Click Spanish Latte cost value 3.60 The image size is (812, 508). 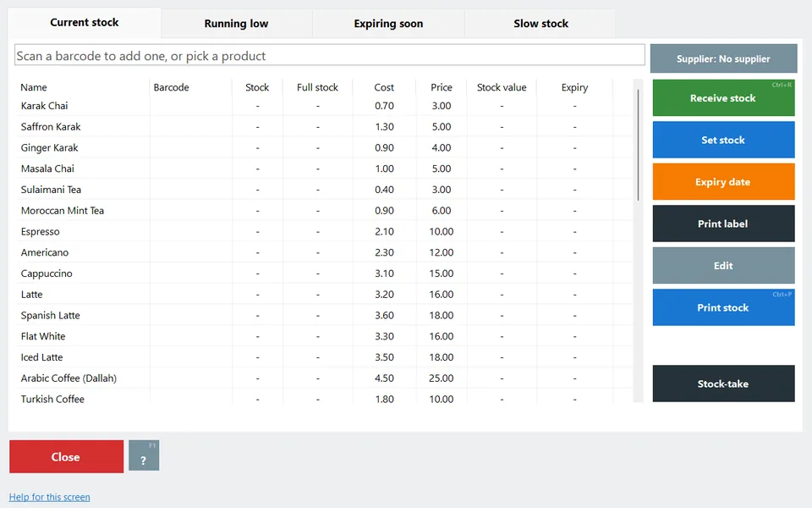pos(384,315)
